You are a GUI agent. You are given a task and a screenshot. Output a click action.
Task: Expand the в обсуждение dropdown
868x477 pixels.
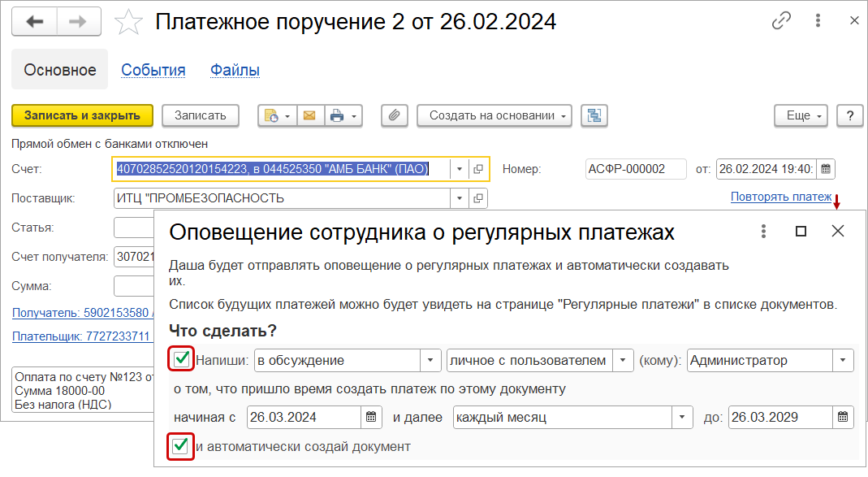coord(430,361)
